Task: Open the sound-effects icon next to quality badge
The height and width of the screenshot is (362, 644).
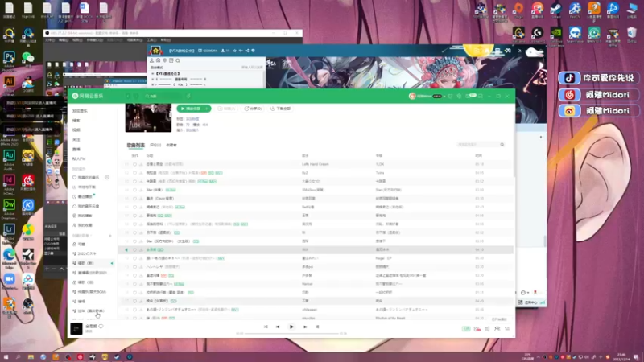Action: (477, 329)
